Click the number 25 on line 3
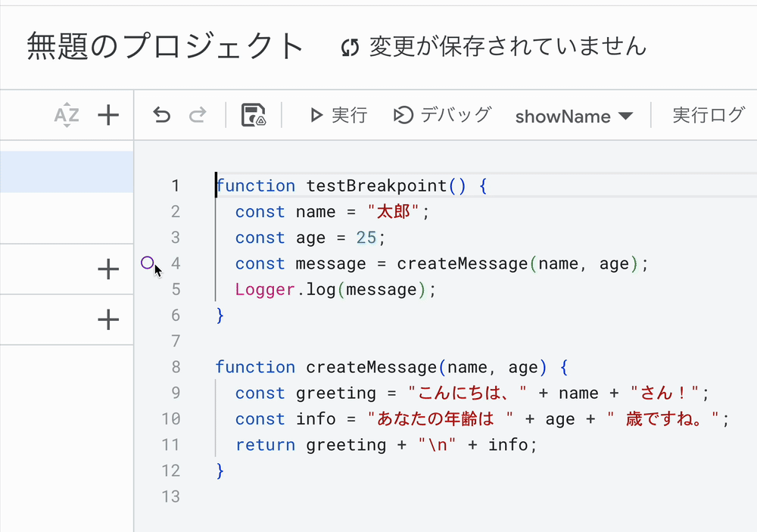Image resolution: width=757 pixels, height=532 pixels. pyautogui.click(x=366, y=238)
